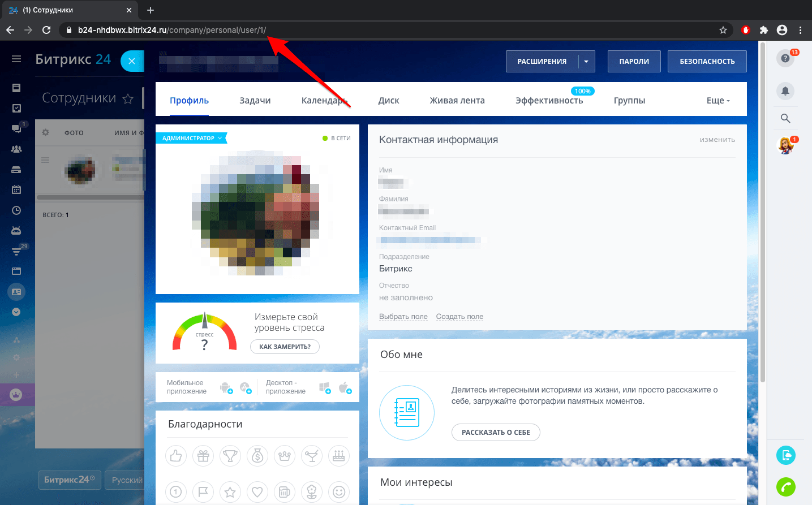Screen dimensions: 812x505
Task: Expand the Еще tab menu
Action: pyautogui.click(x=718, y=100)
